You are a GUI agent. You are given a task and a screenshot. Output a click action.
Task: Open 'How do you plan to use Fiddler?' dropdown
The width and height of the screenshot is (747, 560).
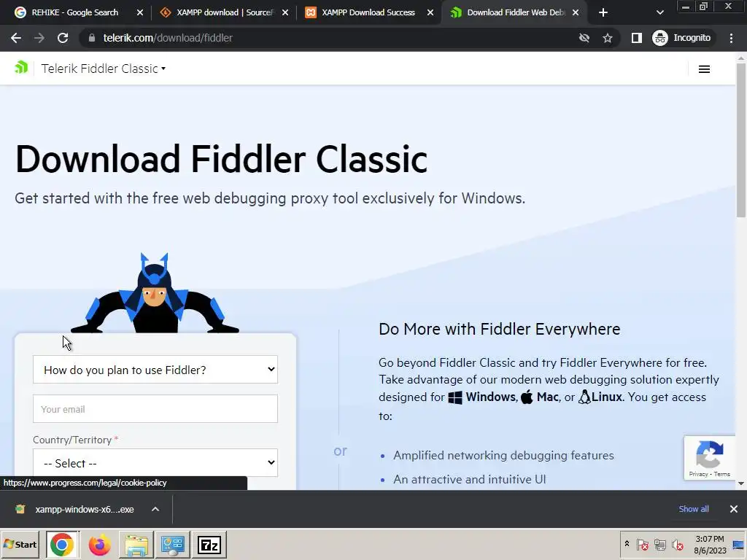click(155, 370)
